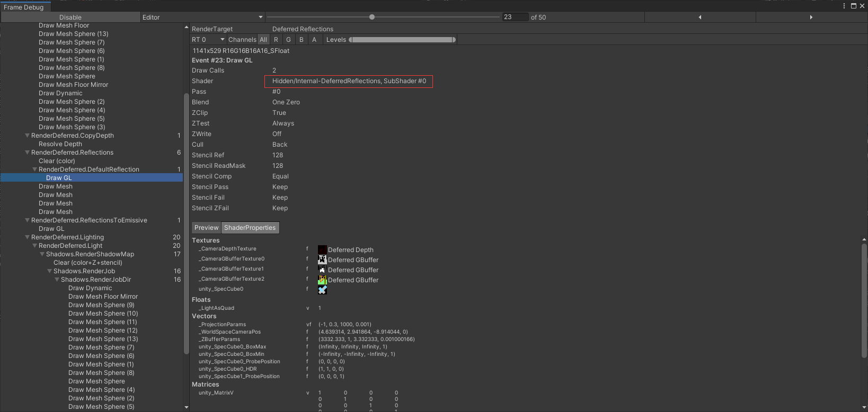Click the _CameraGBufferTexture0 texture thumbnail
The image size is (868, 412).
pyautogui.click(x=322, y=259)
